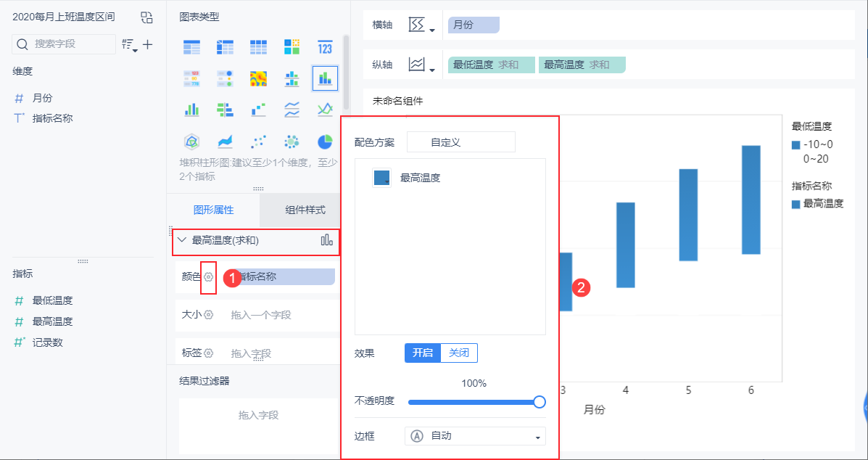The image size is (868, 460).
Task: Select the partitioned column chart type
Action: click(x=292, y=78)
